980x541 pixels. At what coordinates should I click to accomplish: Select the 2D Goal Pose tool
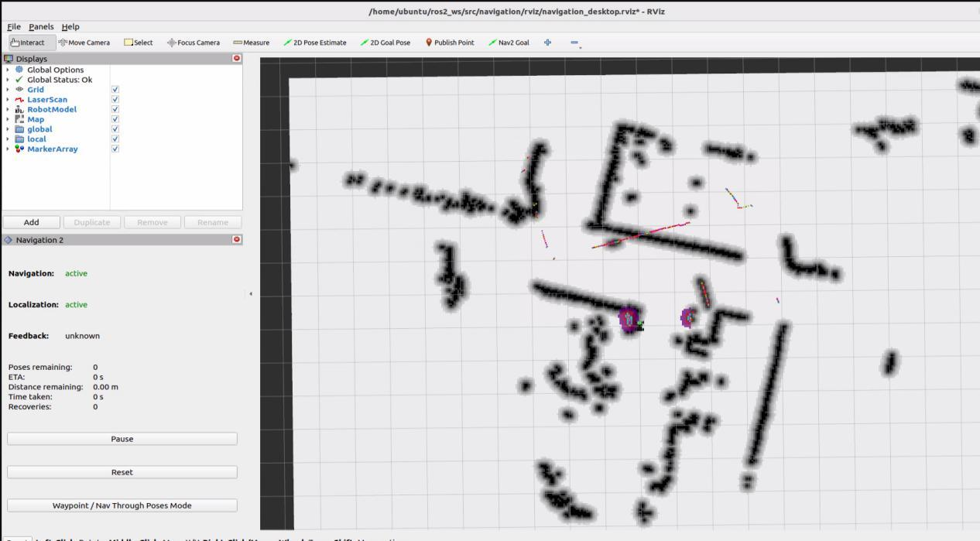click(x=385, y=43)
